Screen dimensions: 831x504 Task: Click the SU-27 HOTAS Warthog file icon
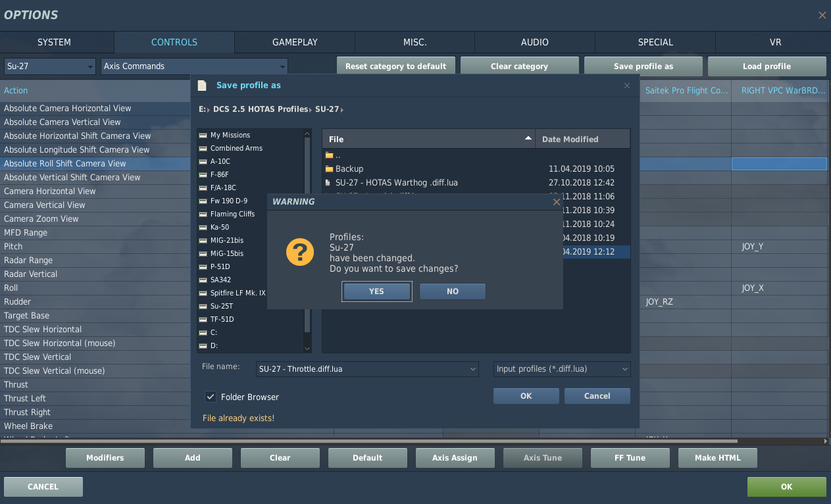click(x=328, y=183)
